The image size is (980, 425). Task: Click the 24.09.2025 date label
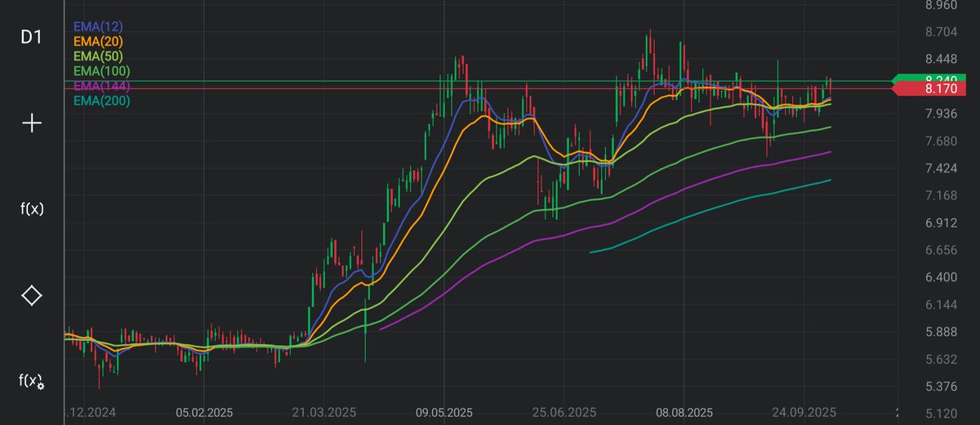(805, 412)
